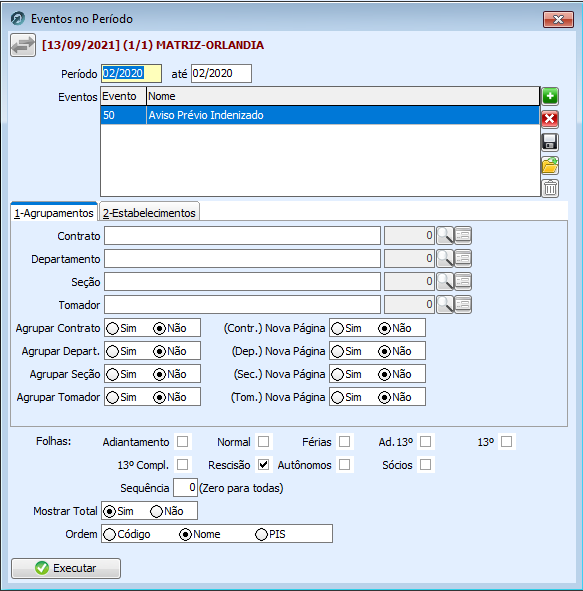Image resolution: width=583 pixels, height=591 pixels.
Task: Click the yellow folder load events icon
Action: tap(550, 165)
